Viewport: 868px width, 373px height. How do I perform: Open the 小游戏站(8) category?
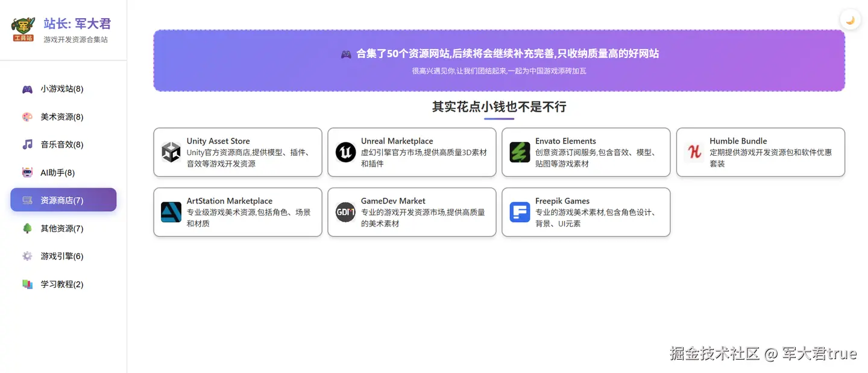pos(63,89)
